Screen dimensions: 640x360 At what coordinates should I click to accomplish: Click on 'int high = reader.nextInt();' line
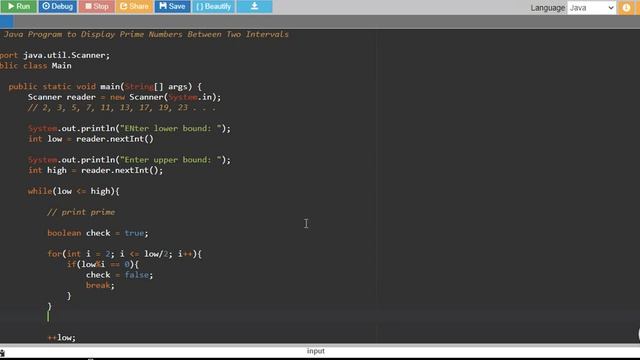(x=96, y=170)
